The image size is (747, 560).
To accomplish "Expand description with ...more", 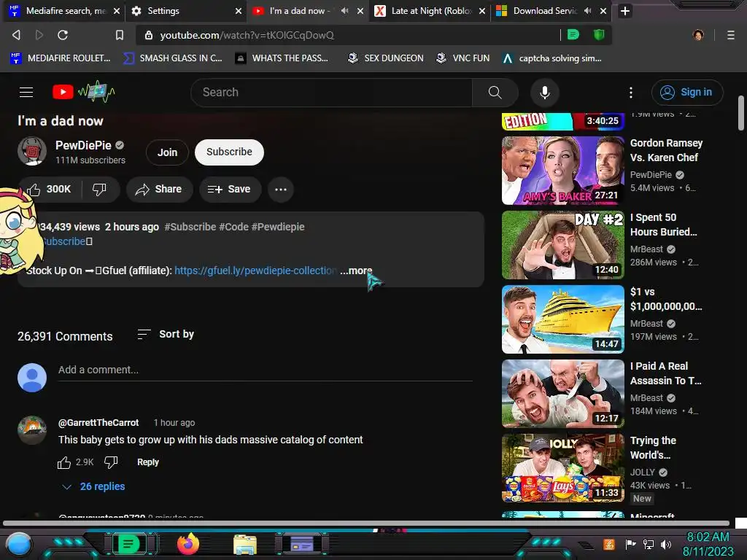I will (x=356, y=271).
